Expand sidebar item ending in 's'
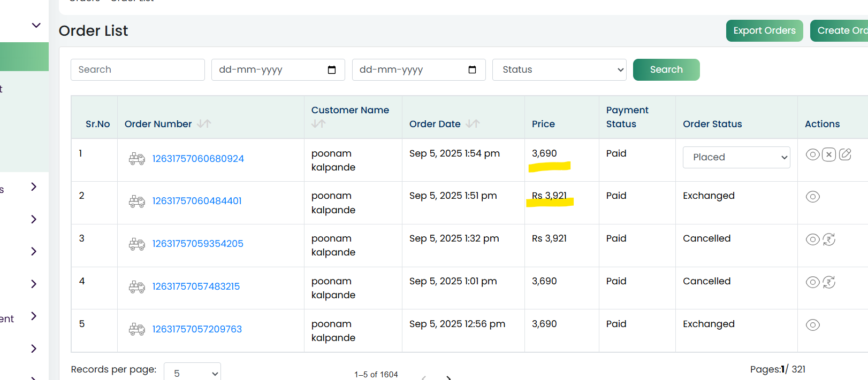 click(34, 187)
